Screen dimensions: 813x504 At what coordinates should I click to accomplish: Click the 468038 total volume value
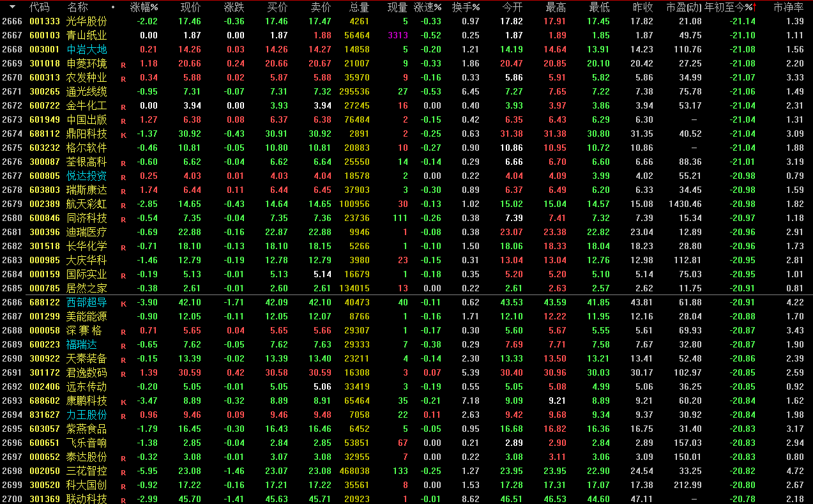pyautogui.click(x=356, y=471)
